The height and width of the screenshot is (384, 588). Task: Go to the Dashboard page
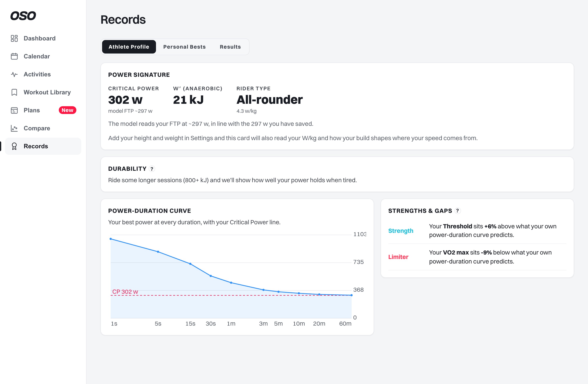click(43, 38)
